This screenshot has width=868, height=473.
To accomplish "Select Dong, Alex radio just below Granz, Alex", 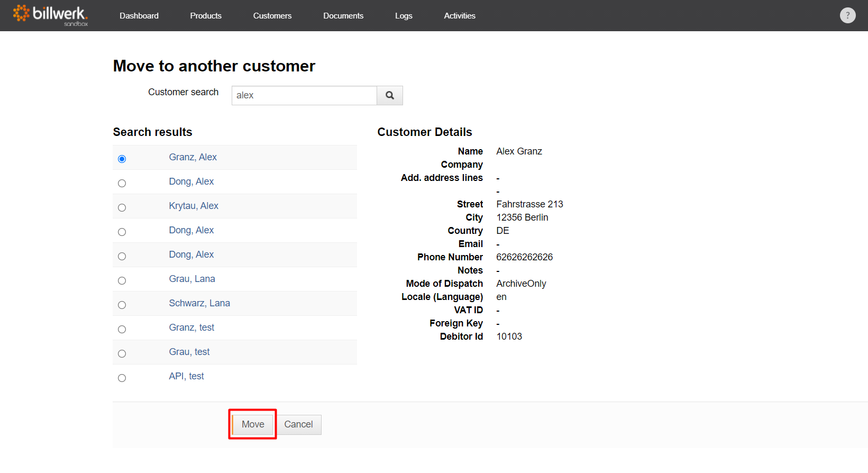I will pyautogui.click(x=122, y=183).
